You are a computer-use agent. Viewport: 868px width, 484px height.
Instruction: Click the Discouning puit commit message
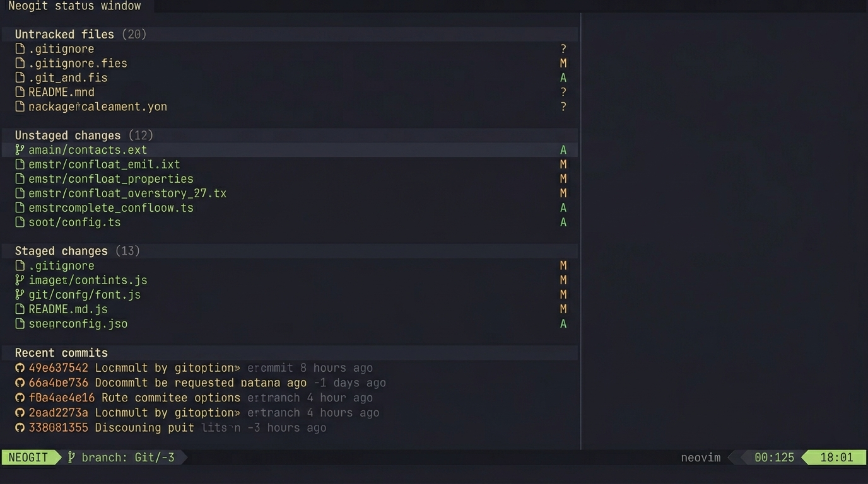pyautogui.click(x=144, y=427)
